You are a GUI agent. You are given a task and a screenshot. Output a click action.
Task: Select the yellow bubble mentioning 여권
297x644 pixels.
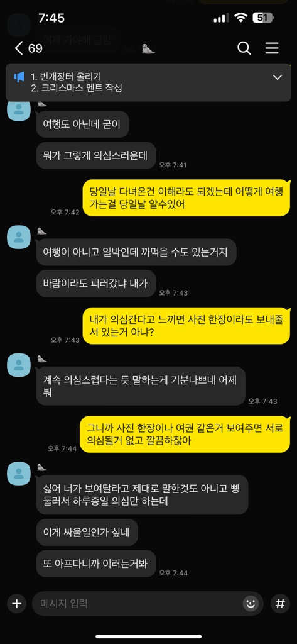coord(185,434)
